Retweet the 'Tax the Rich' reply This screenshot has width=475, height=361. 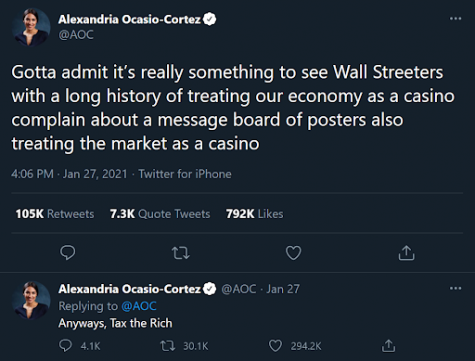(168, 346)
